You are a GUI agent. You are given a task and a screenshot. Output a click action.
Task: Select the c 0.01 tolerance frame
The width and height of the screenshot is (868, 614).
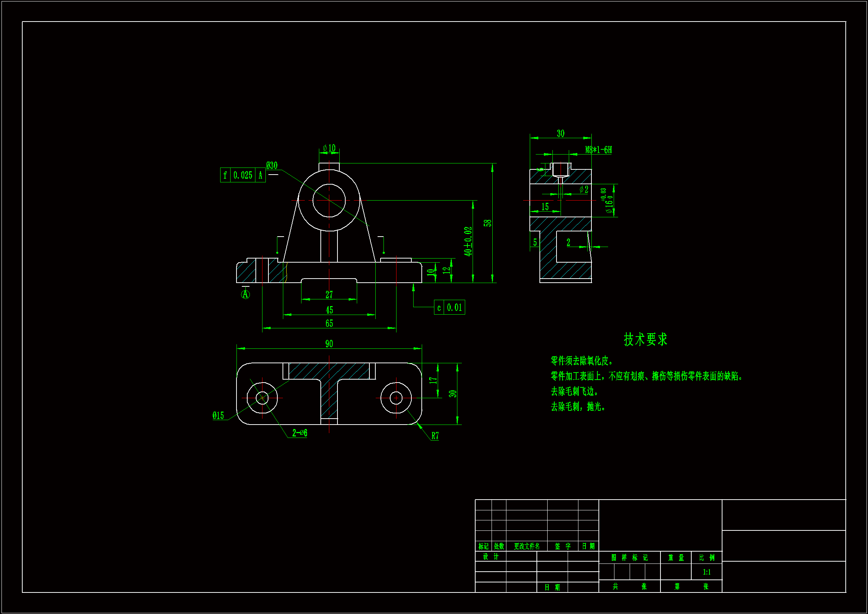tap(450, 308)
